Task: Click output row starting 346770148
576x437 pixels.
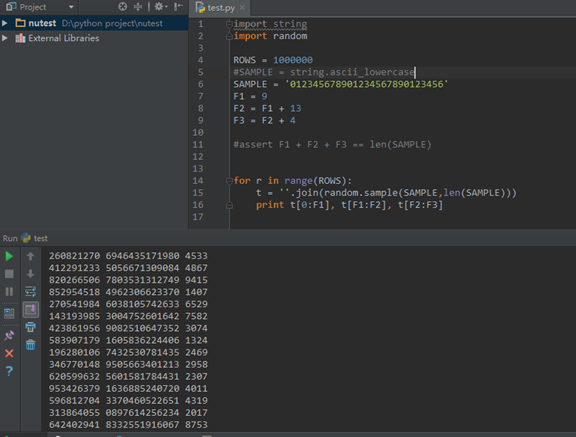Action: click(128, 365)
